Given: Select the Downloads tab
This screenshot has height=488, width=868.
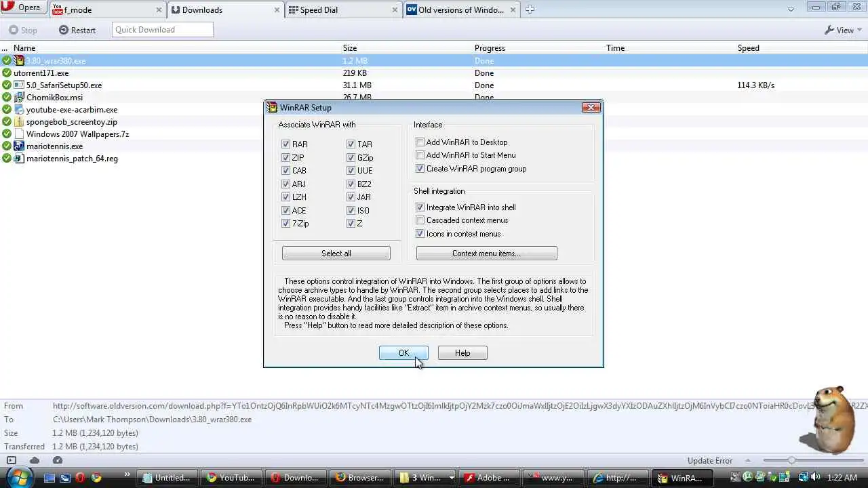Looking at the screenshot, I should point(226,9).
